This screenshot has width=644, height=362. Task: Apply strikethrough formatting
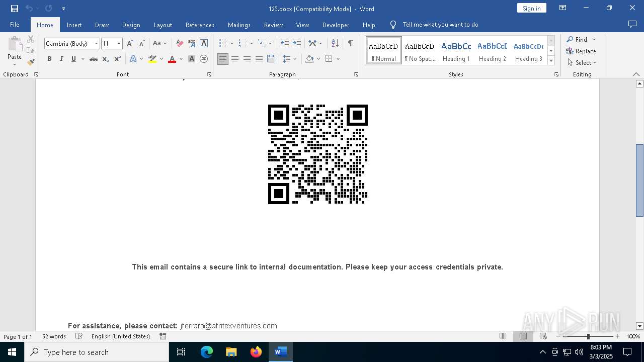pos(93,59)
